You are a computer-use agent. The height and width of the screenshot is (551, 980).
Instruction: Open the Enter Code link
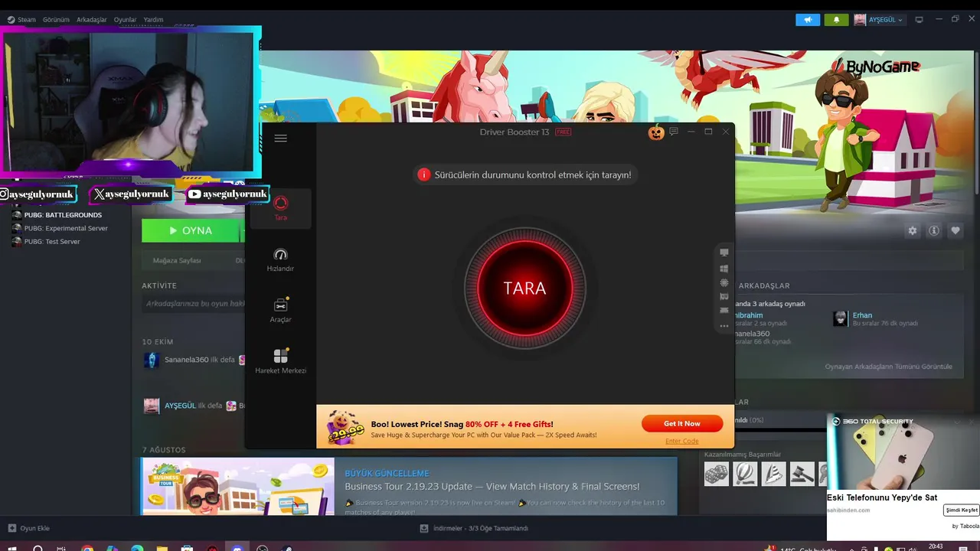click(681, 441)
